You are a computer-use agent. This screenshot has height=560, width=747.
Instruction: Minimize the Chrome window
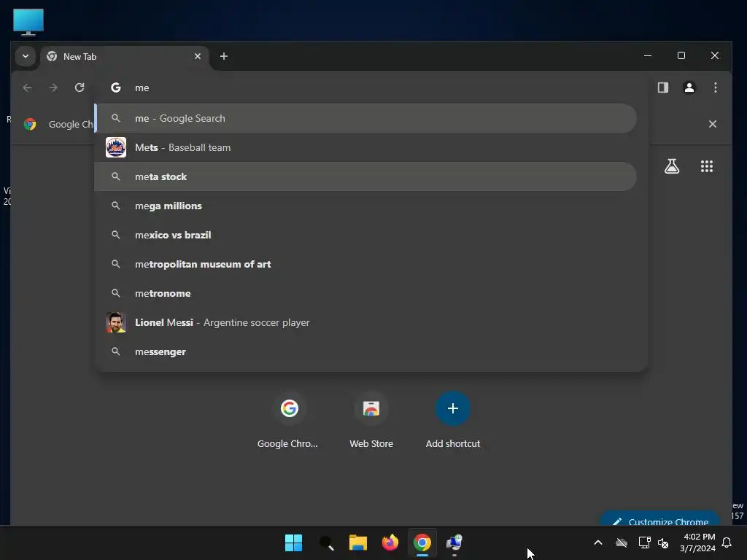click(x=648, y=55)
